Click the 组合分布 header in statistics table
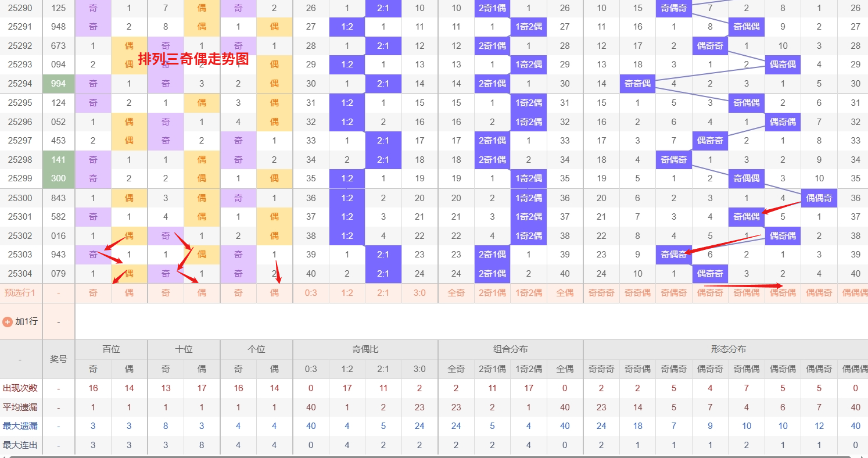868x458 pixels. pos(510,349)
